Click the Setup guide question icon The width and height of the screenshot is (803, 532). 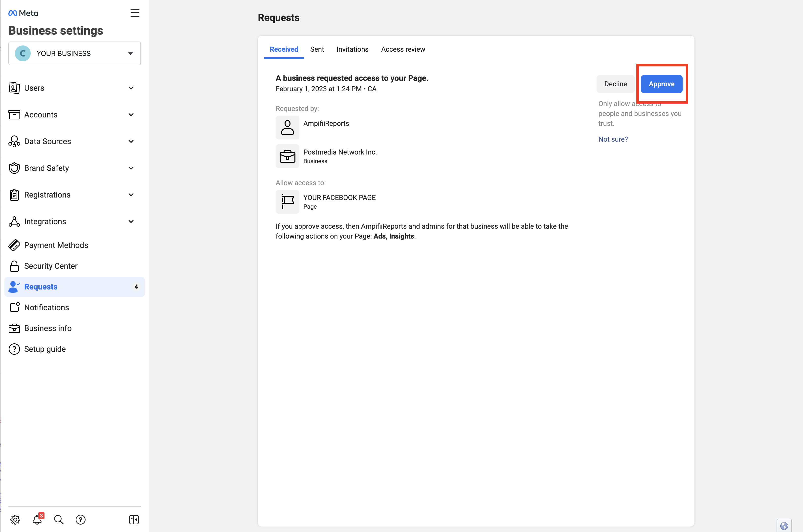pos(14,349)
